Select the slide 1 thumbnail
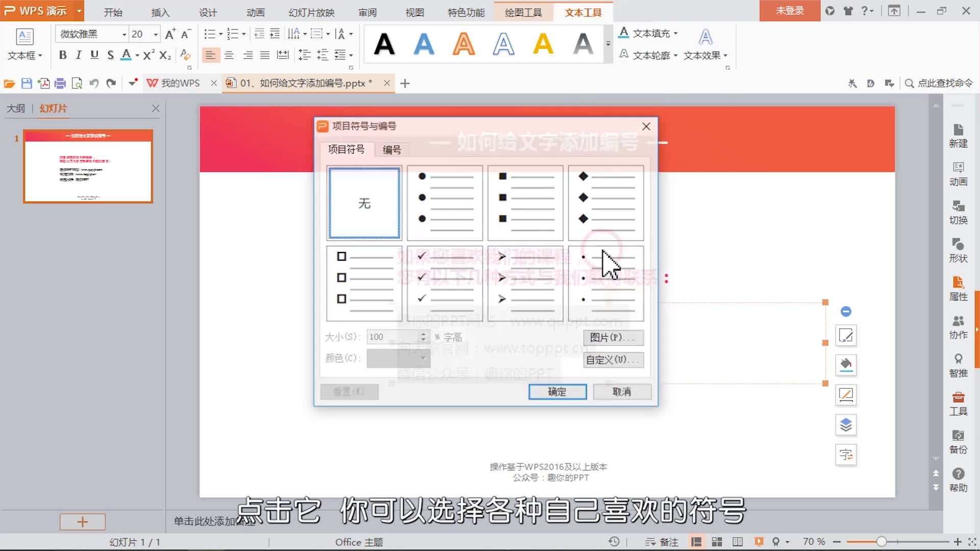Image resolution: width=980 pixels, height=551 pixels. [88, 166]
